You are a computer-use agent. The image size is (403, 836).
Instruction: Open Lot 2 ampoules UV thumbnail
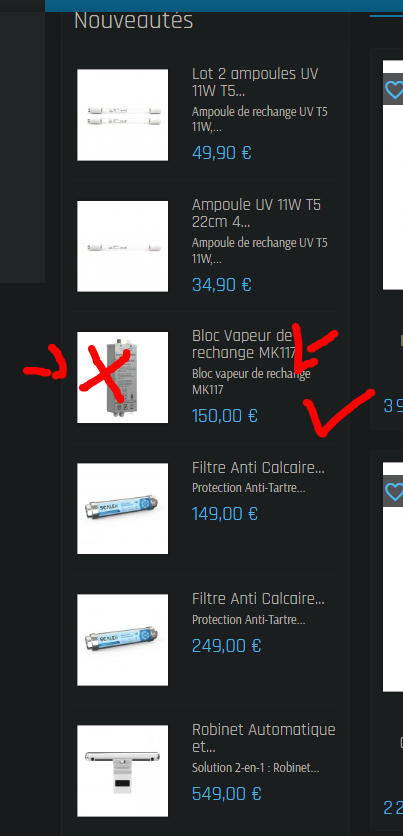pos(123,115)
